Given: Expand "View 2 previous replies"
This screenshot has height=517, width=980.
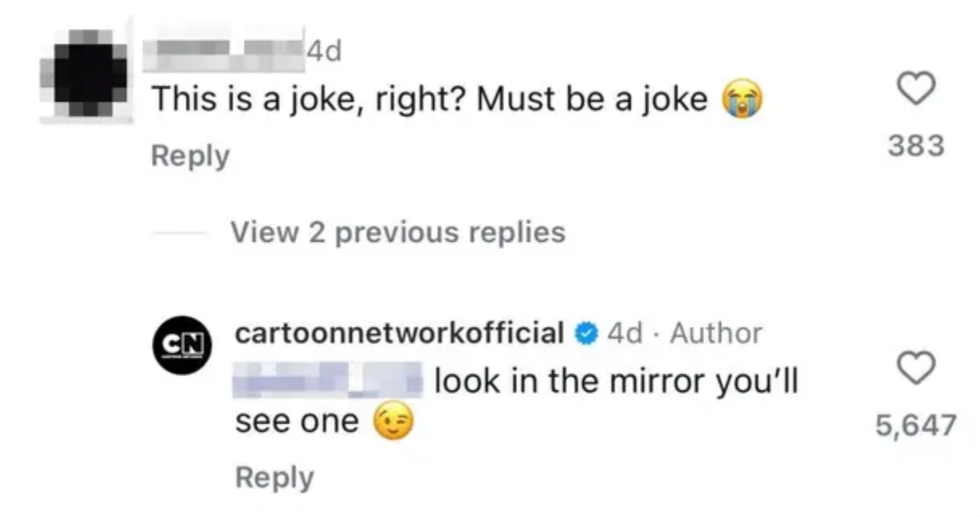Looking at the screenshot, I should coord(397,232).
